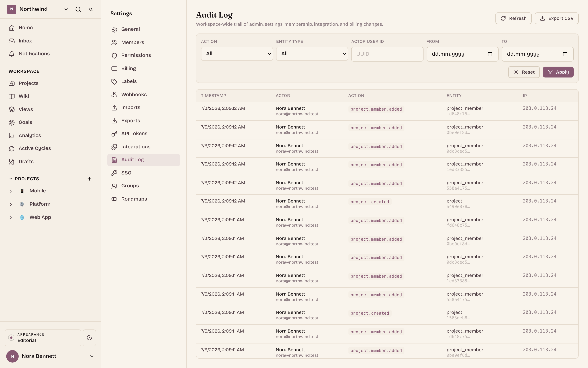Image resolution: width=588 pixels, height=368 pixels.
Task: Open the Northwind workspace switcher dropdown
Action: pos(66,9)
